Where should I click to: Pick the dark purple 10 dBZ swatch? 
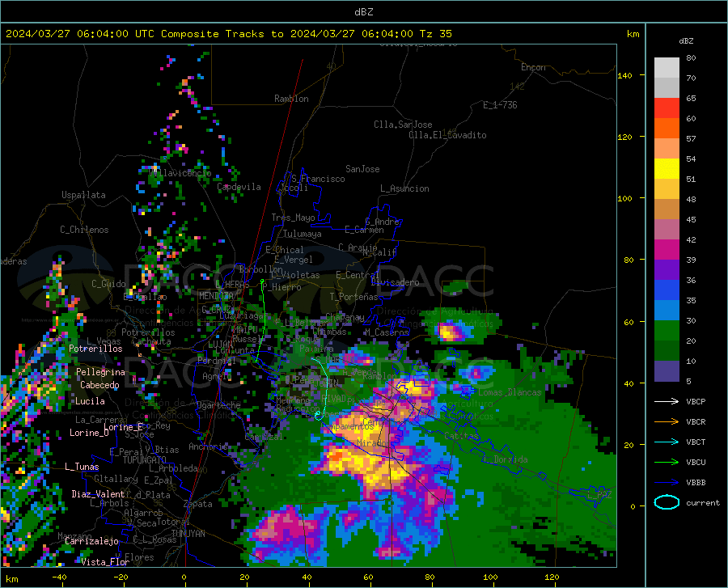(667, 370)
